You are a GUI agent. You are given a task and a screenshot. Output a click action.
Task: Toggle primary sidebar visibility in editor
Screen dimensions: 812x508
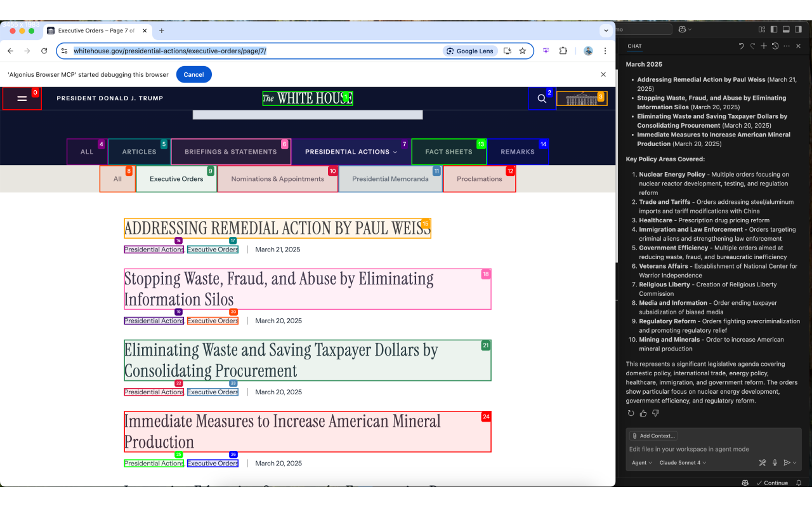pos(774,29)
